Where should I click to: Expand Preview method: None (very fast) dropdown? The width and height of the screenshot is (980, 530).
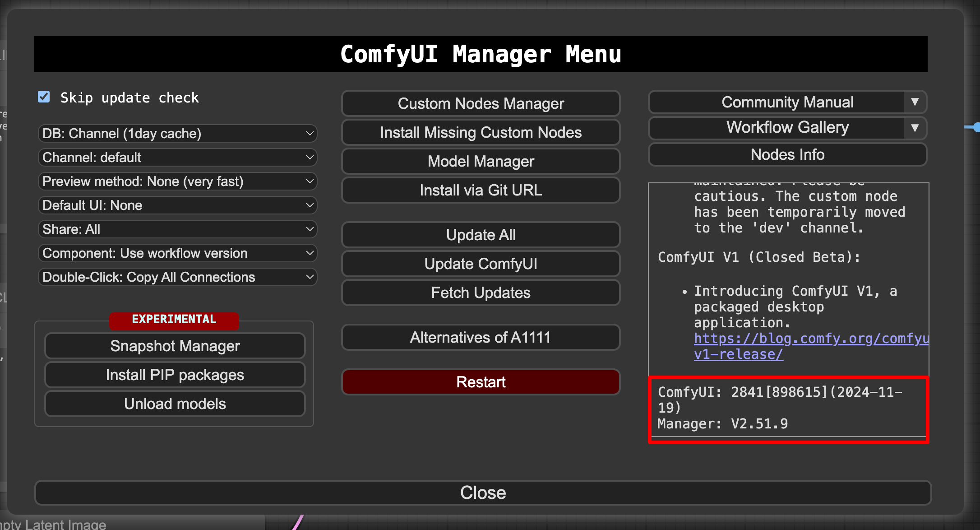(x=177, y=181)
